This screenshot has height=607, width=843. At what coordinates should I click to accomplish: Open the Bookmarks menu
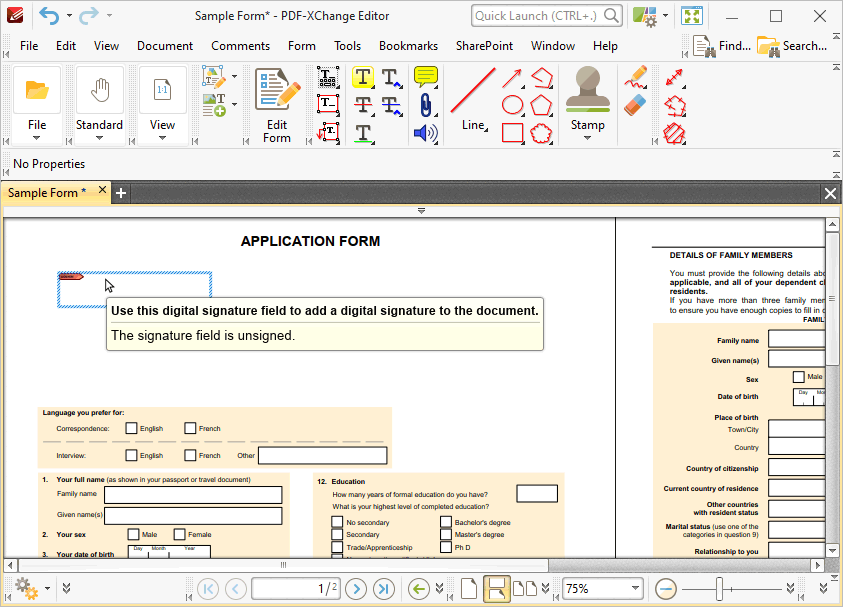408,46
